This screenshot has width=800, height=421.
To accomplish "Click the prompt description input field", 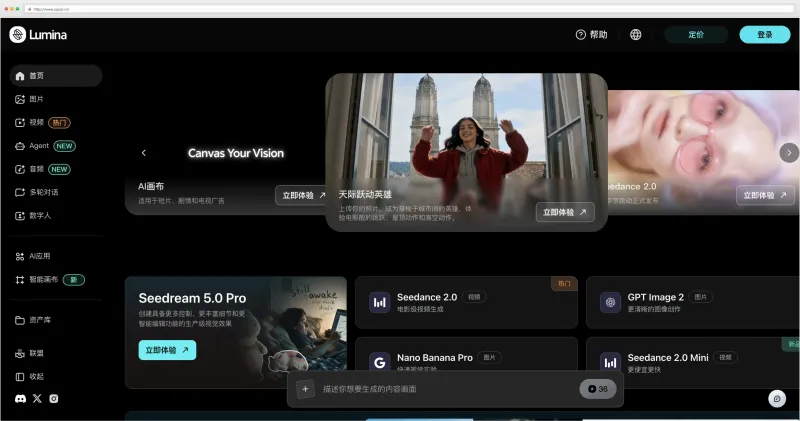I will coord(446,389).
